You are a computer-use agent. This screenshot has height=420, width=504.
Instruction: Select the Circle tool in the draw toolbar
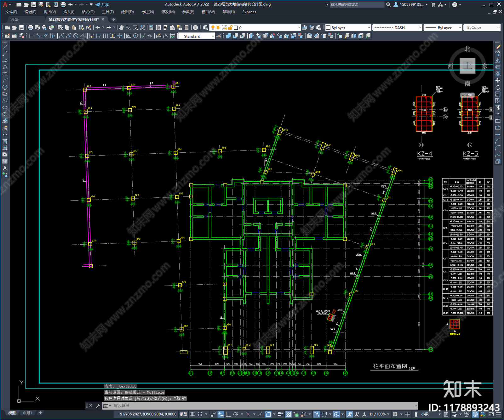point(5,87)
